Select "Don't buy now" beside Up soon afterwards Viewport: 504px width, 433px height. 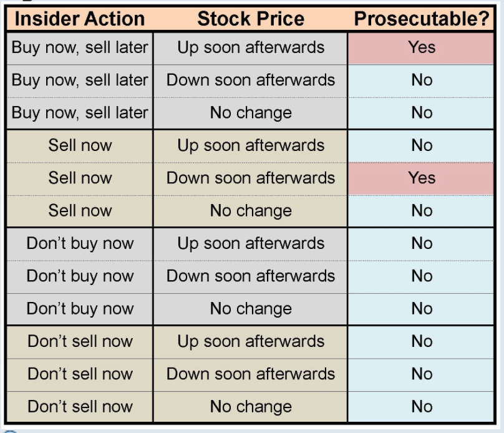(80, 243)
